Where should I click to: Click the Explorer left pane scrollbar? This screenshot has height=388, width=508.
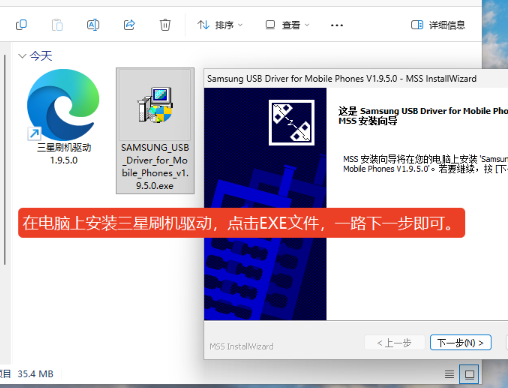click(x=5, y=160)
